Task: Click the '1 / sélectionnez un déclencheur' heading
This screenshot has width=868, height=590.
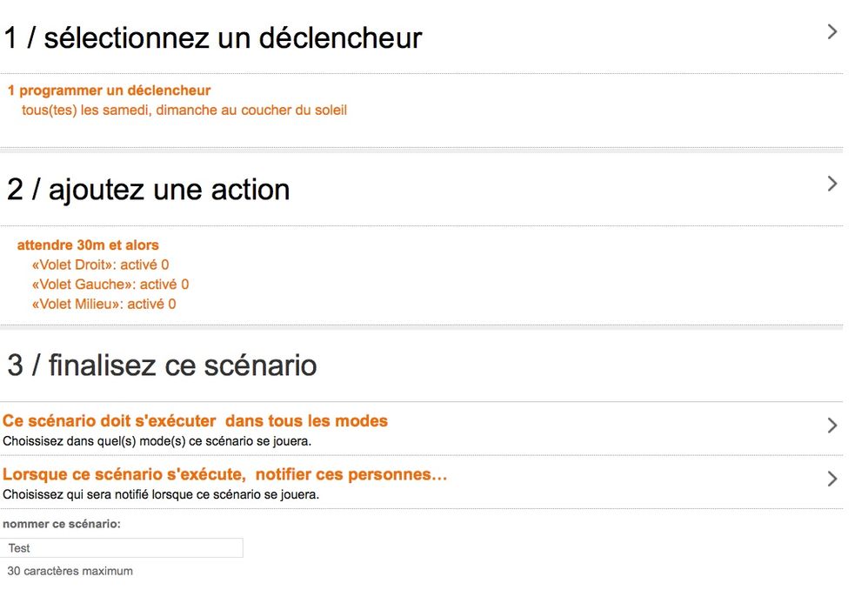Action: [212, 38]
